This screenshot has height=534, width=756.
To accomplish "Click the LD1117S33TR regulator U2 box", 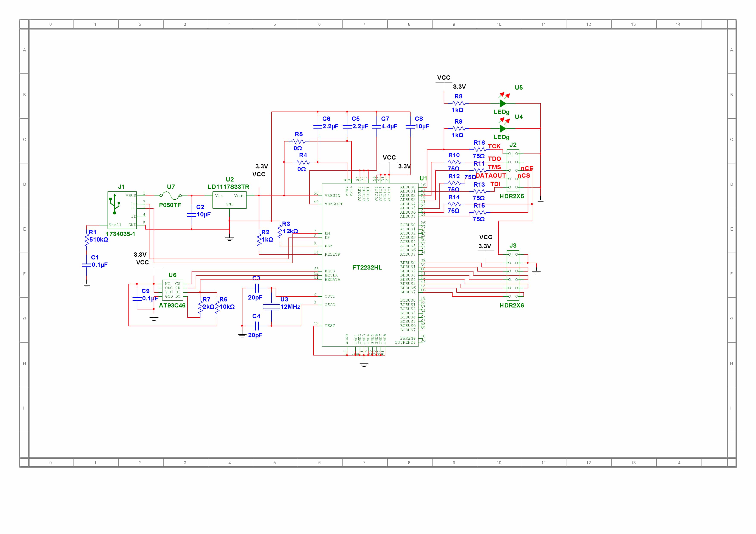I will pyautogui.click(x=229, y=200).
